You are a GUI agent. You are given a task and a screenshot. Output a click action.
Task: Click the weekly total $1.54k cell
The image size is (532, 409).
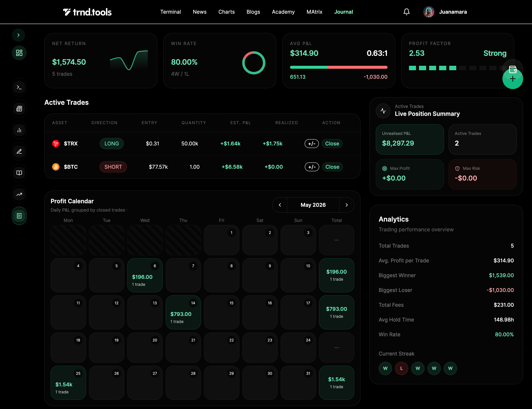336,383
